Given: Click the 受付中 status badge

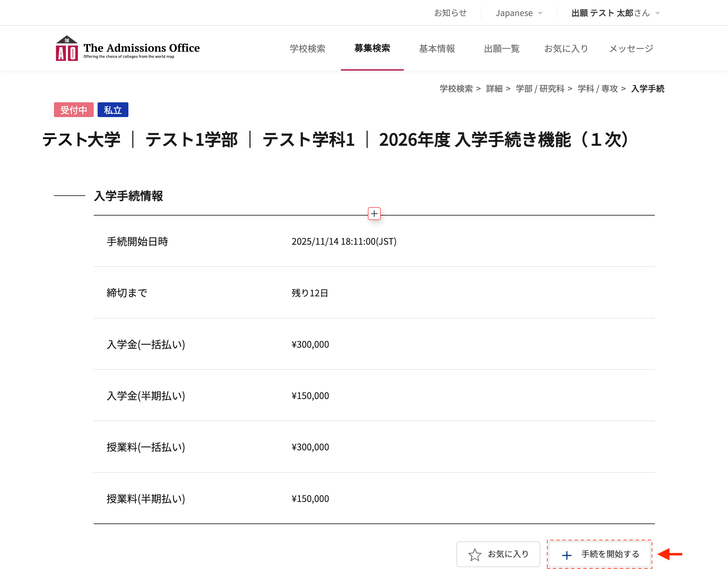Looking at the screenshot, I should point(74,110).
